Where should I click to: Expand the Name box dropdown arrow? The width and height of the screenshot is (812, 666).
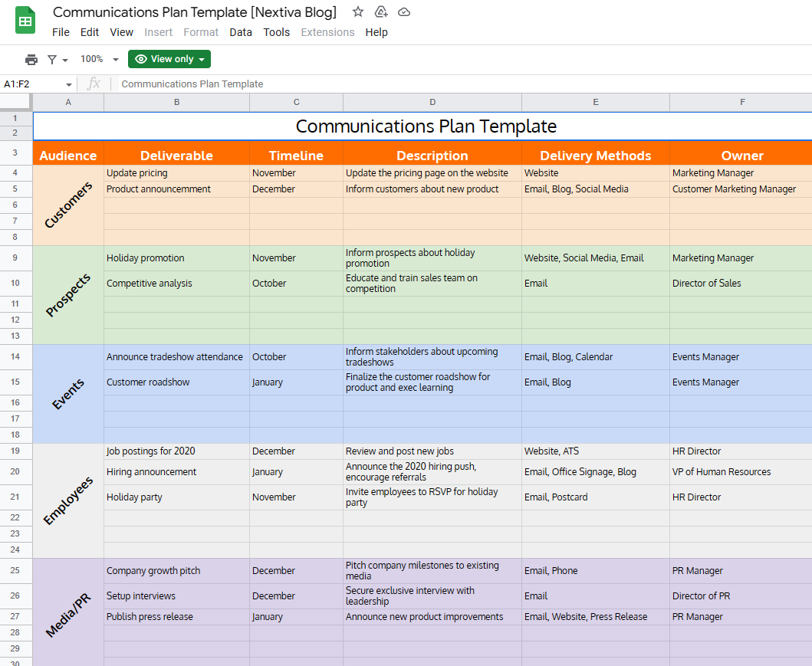(68, 84)
